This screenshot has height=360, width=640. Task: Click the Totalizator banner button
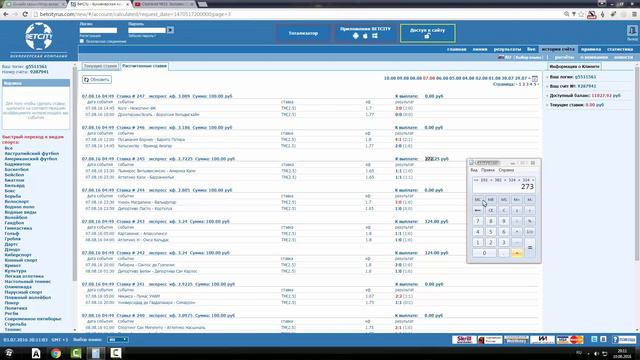303,33
